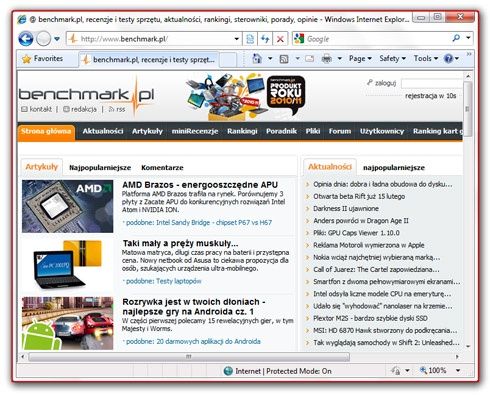Open Otwarta beta Rift już 15 lutego news

point(359,196)
